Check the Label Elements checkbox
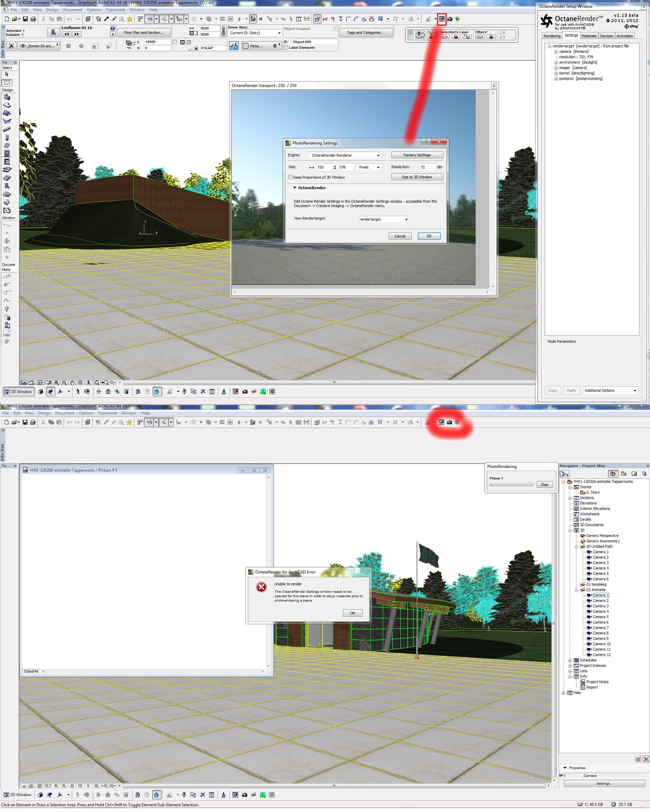The image size is (650, 812). pos(286,48)
